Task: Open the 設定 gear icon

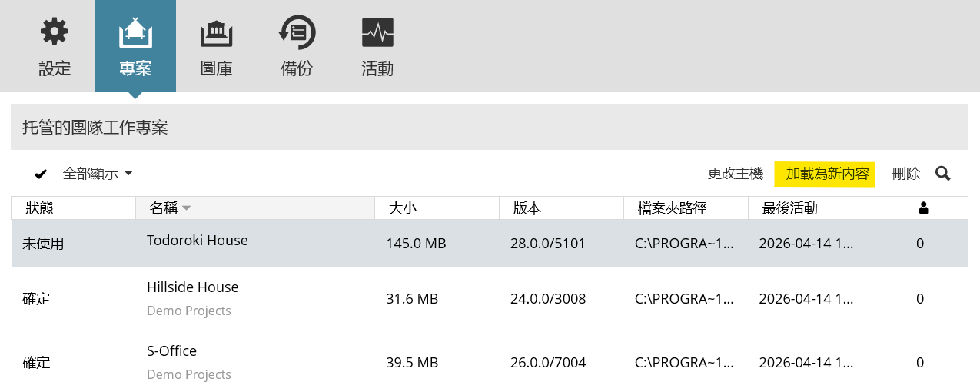Action: point(55,32)
